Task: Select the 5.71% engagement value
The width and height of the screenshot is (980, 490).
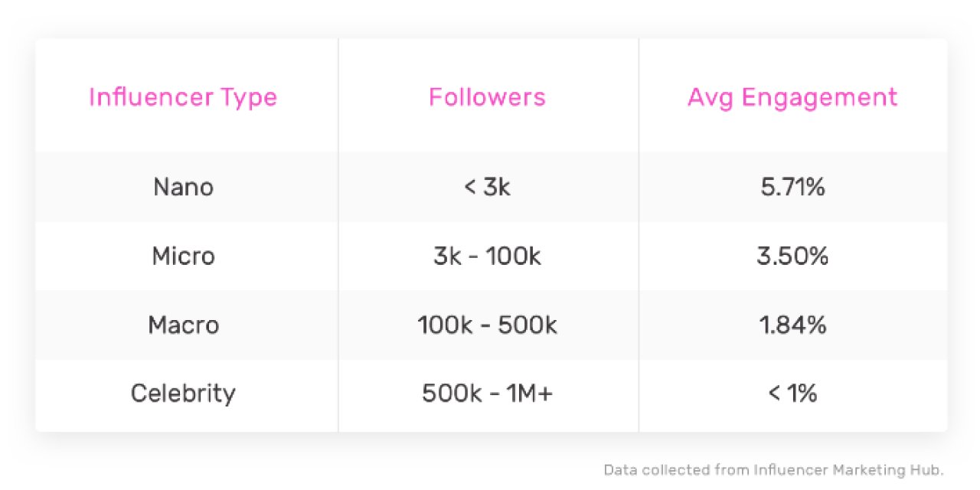Action: point(792,187)
